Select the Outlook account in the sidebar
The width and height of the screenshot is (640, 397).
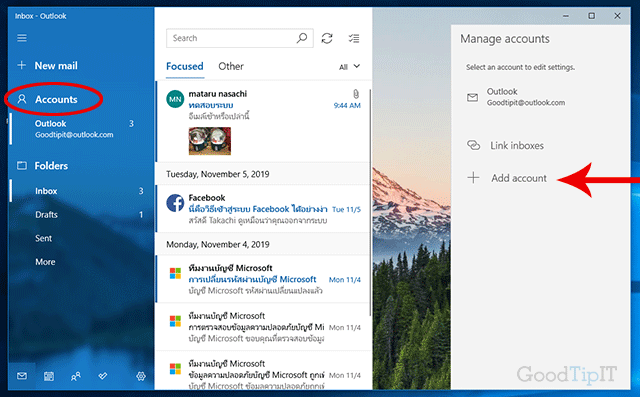coord(82,129)
